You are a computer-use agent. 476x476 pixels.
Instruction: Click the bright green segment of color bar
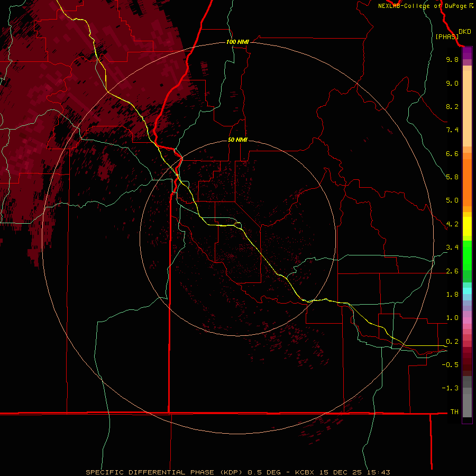click(x=467, y=255)
